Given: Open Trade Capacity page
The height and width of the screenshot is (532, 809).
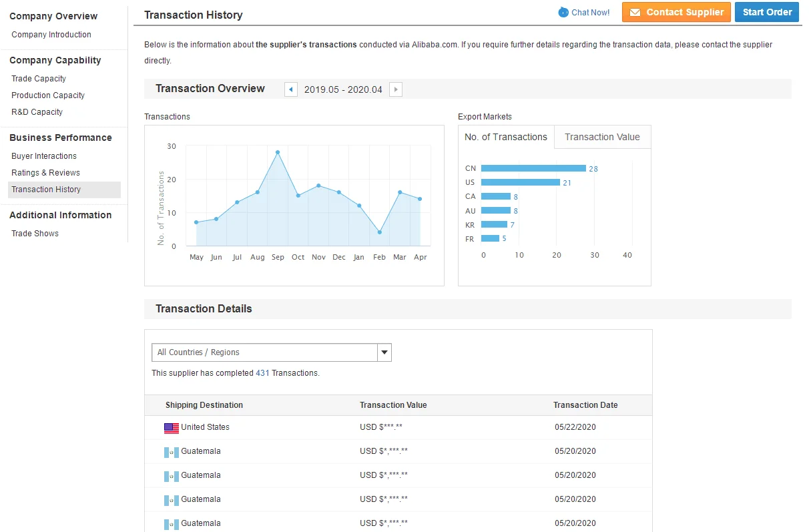Looking at the screenshot, I should click(39, 79).
